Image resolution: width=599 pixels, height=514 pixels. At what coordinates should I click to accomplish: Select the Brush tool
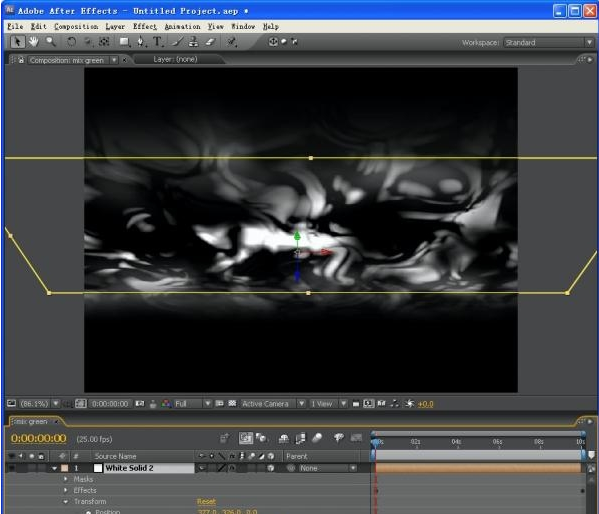pyautogui.click(x=177, y=42)
